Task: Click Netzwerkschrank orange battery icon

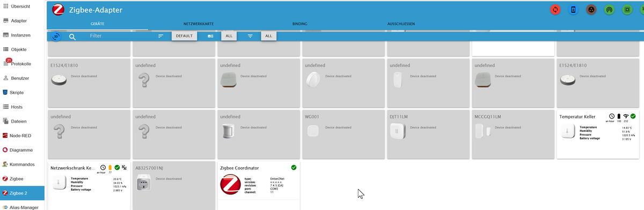Action: coord(110,168)
